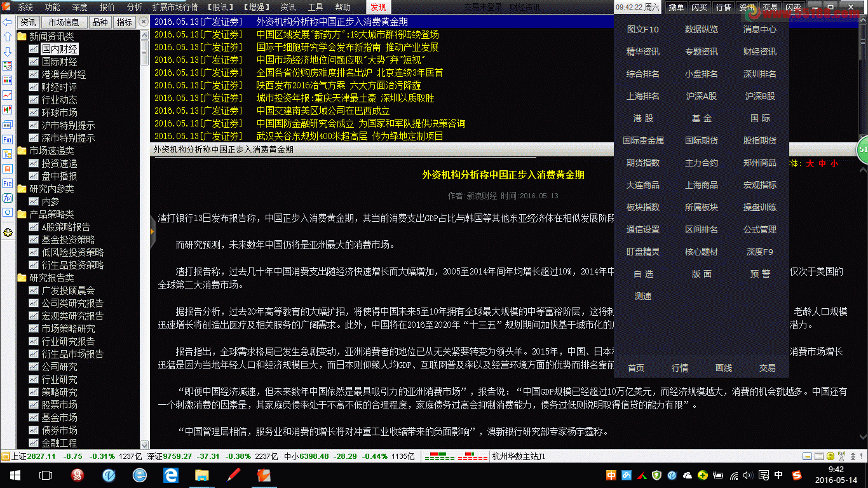
Task: Open the candlestick chart icon in left toolbar
Action: coord(7,109)
